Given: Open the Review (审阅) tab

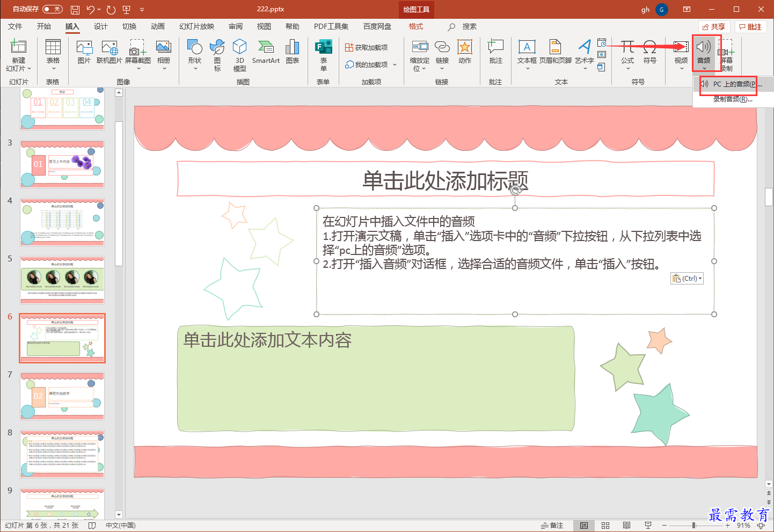Looking at the screenshot, I should 235,26.
